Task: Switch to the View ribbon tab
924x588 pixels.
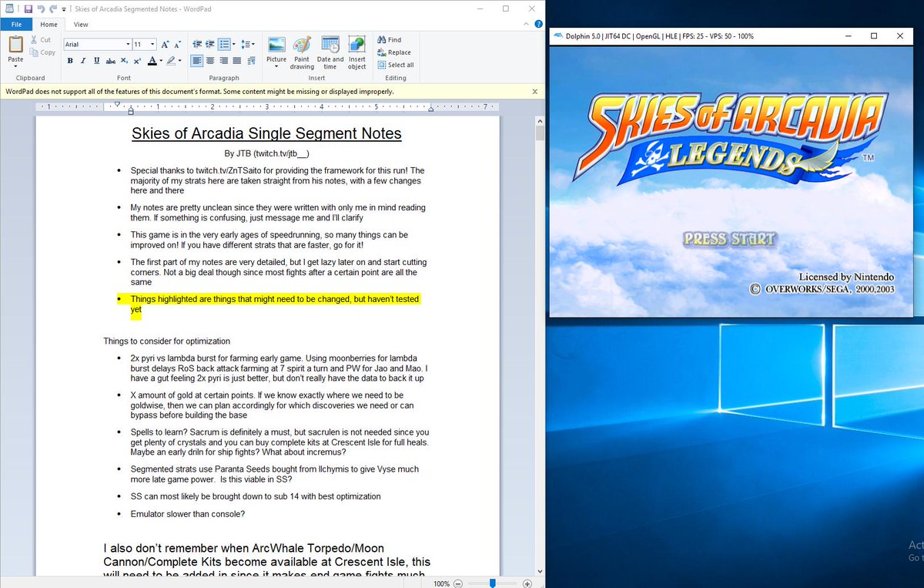Action: [x=81, y=25]
